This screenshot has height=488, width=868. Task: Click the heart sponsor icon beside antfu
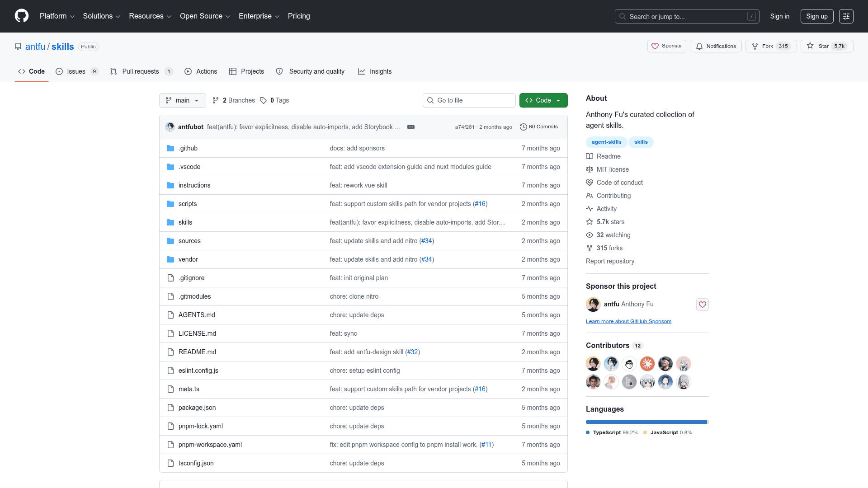point(703,305)
